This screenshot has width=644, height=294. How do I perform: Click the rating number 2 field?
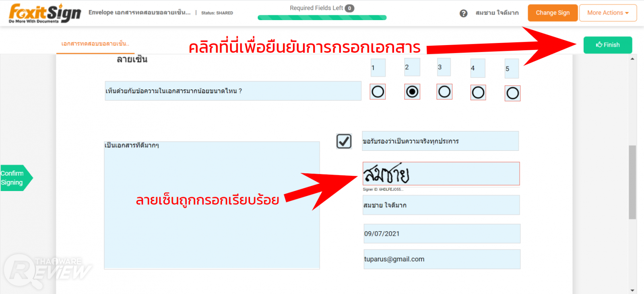[412, 67]
